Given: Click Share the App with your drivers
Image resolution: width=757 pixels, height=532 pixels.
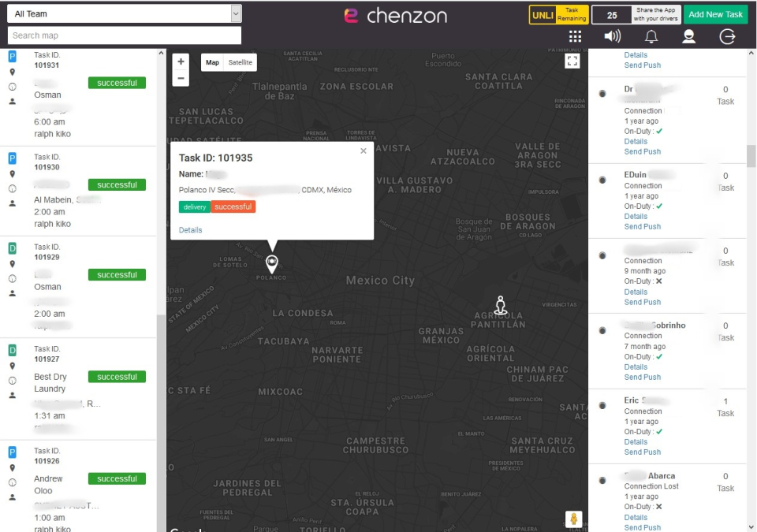Looking at the screenshot, I should tap(655, 14).
